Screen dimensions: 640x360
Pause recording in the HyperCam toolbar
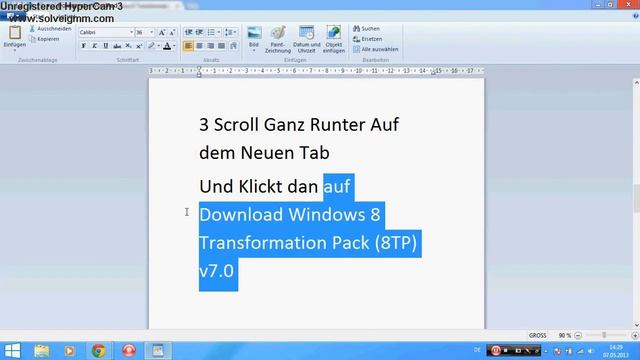496,351
